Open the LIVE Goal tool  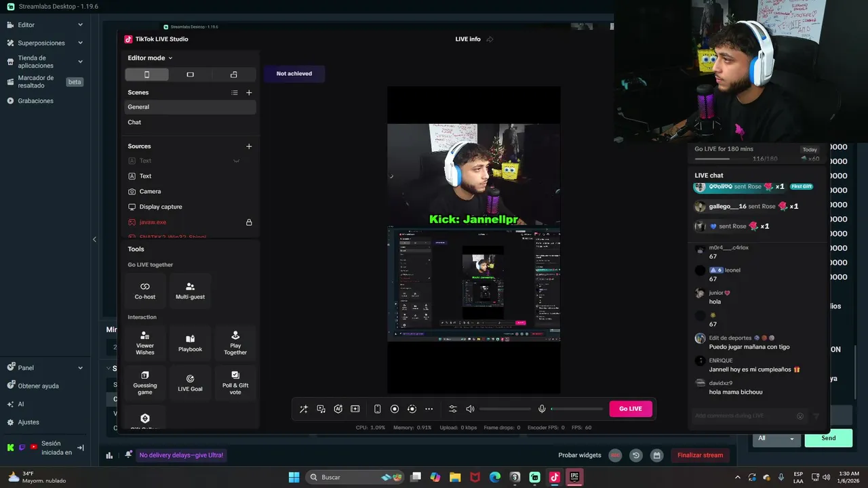pyautogui.click(x=190, y=383)
